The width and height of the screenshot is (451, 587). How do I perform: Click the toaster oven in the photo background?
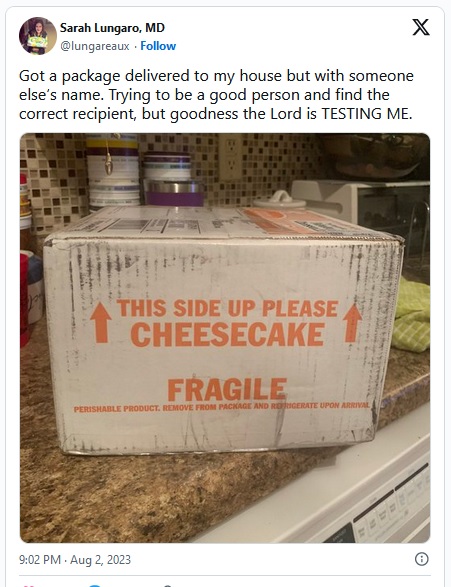click(x=362, y=208)
